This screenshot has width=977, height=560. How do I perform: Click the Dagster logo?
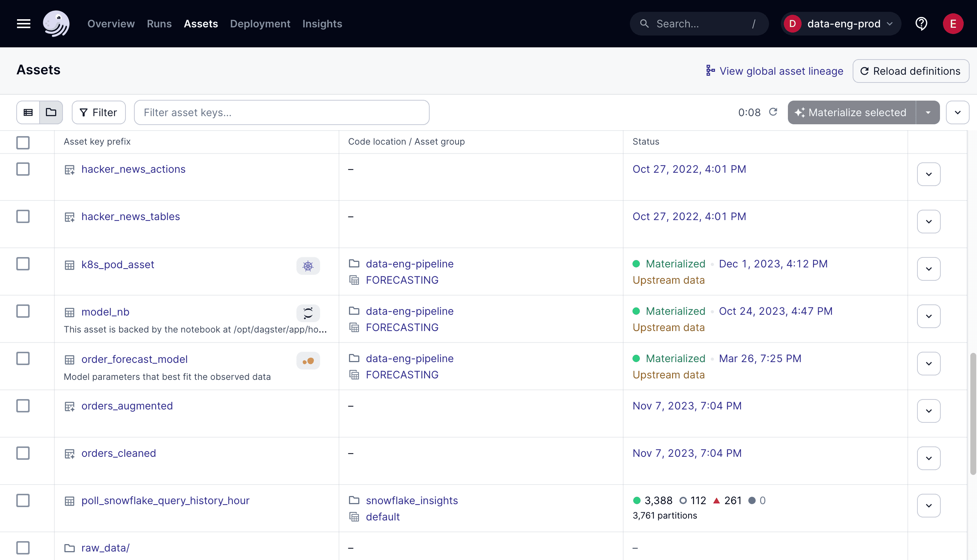pyautogui.click(x=56, y=23)
